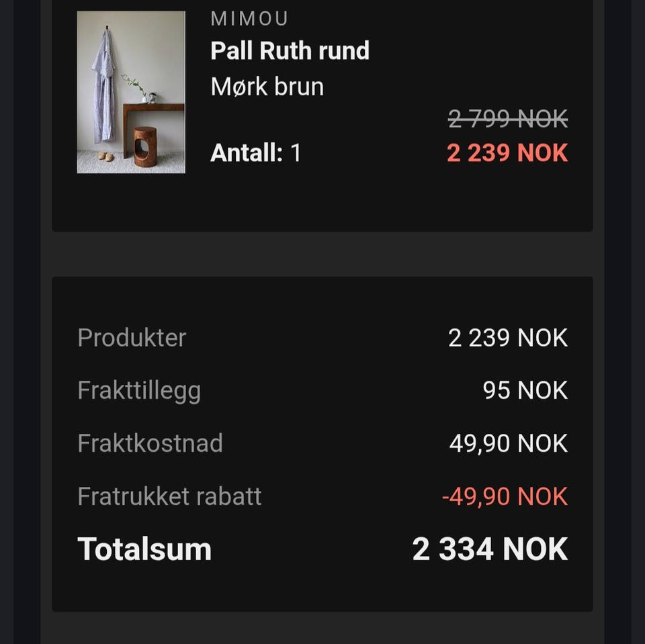Select the Mørk brun color text
The height and width of the screenshot is (644, 645).
point(267,87)
